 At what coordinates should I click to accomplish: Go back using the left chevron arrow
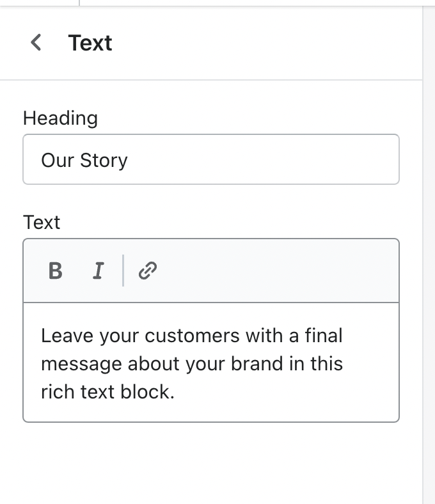pos(36,43)
